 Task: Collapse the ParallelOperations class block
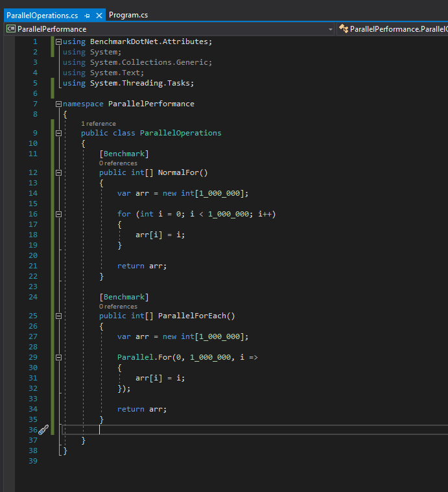(59, 133)
